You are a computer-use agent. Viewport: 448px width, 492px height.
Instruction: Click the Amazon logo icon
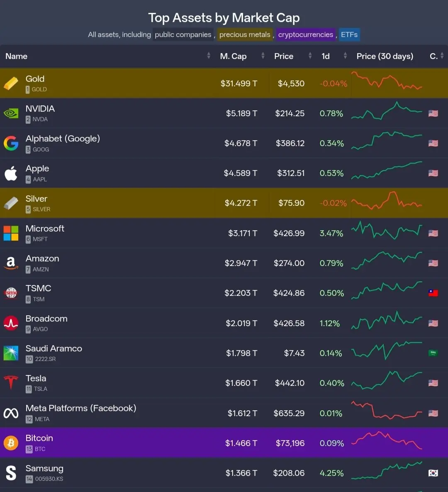click(11, 263)
